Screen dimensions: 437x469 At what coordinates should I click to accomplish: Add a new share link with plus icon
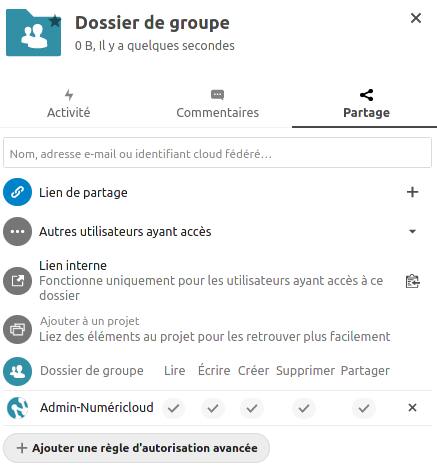click(412, 192)
